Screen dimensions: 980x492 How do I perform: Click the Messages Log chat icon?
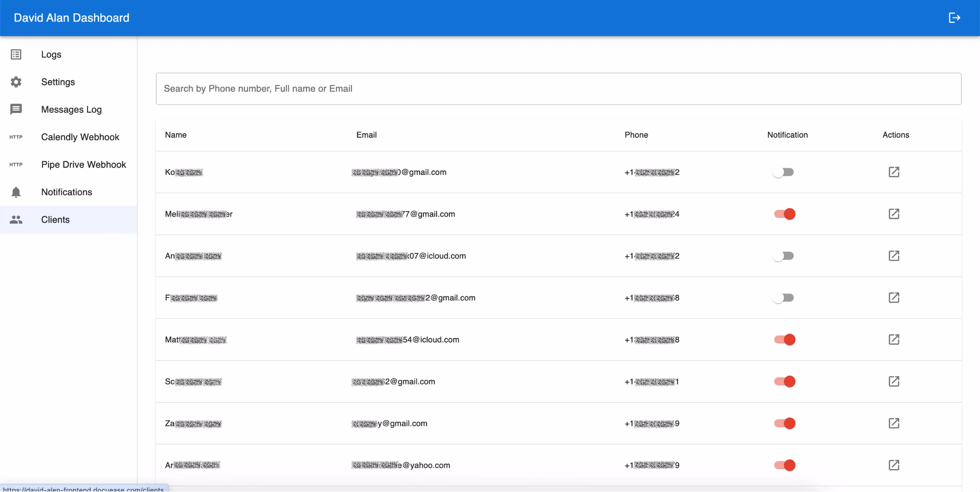(x=16, y=109)
